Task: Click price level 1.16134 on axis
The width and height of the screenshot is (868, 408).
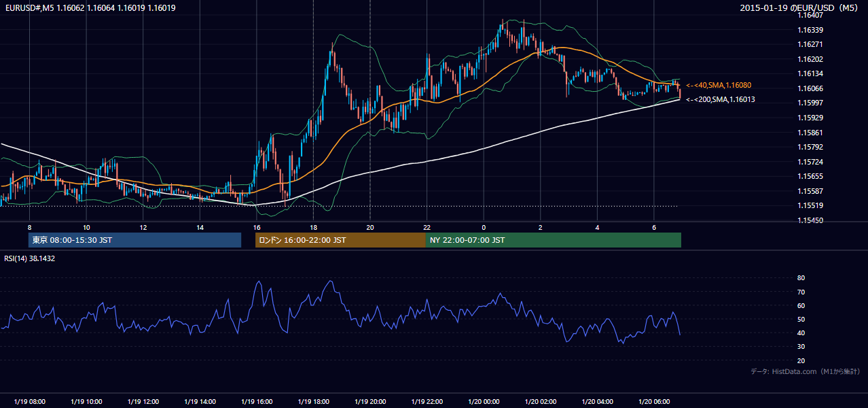Action: 810,73
